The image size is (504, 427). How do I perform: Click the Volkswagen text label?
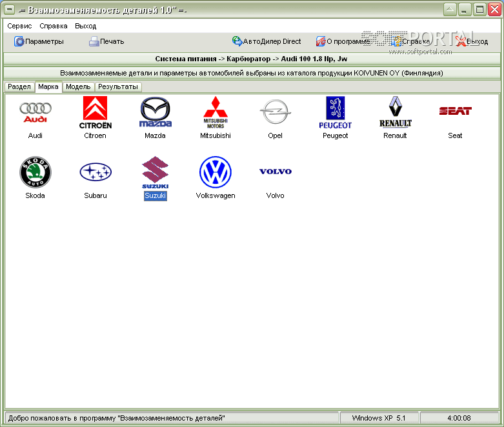point(216,195)
